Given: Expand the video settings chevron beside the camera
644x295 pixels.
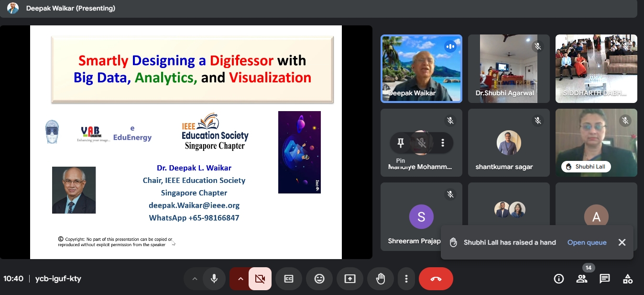Looking at the screenshot, I should tap(240, 279).
